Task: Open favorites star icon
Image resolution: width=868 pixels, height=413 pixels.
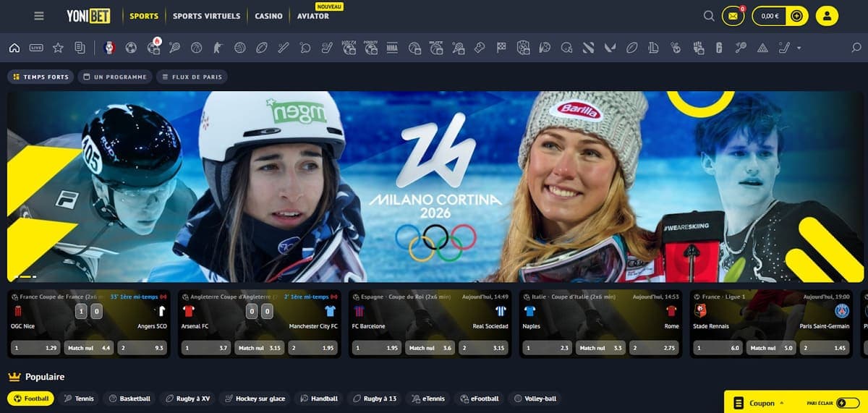Action: click(58, 48)
